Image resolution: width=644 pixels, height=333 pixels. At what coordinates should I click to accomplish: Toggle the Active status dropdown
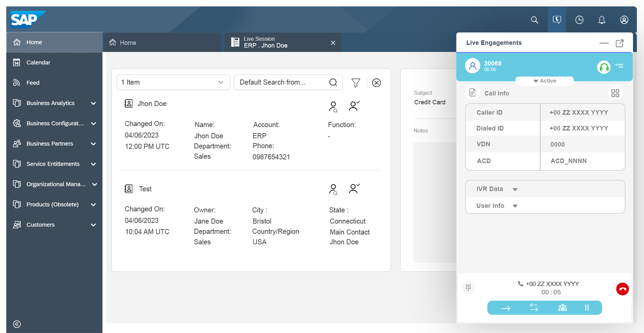coord(544,81)
